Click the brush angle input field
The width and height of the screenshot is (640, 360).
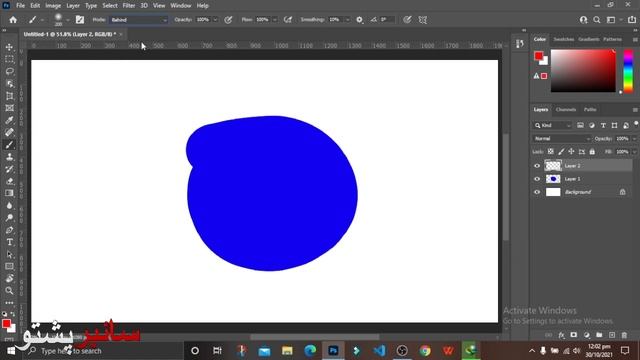point(387,20)
